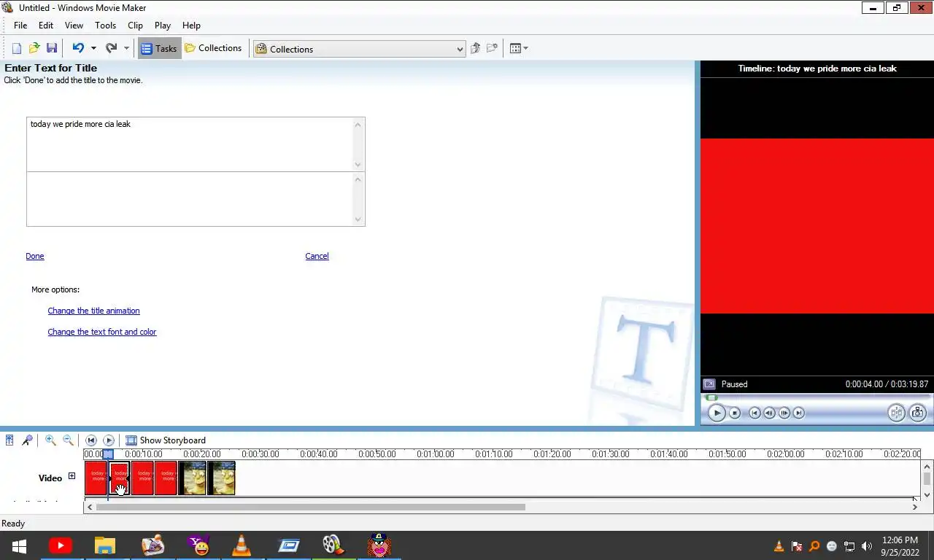Step to the previous frame
The height and width of the screenshot is (560, 934).
tap(769, 413)
